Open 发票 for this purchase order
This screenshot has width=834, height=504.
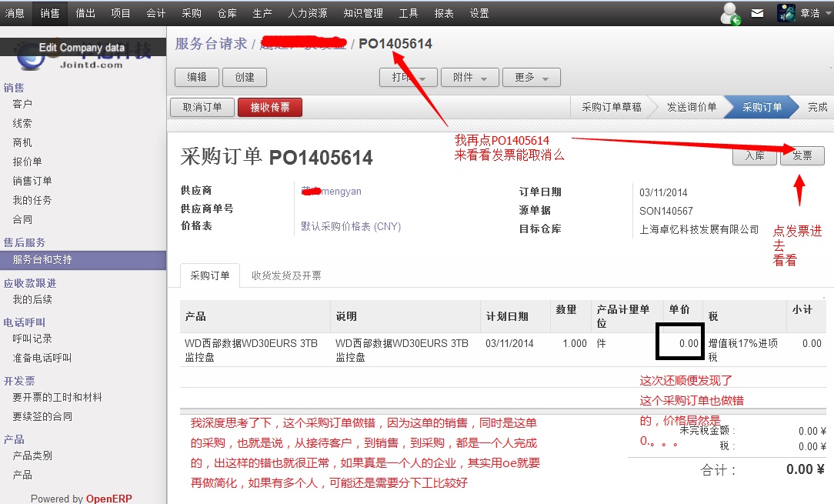click(802, 156)
